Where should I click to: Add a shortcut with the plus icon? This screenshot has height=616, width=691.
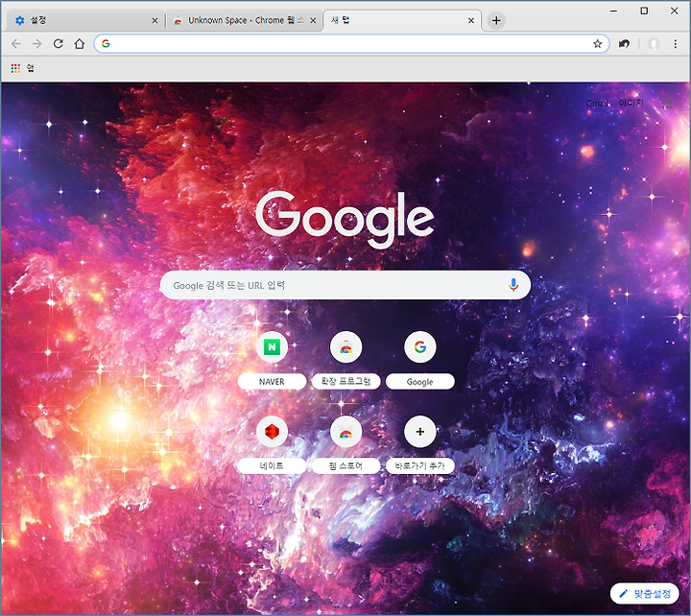[420, 432]
